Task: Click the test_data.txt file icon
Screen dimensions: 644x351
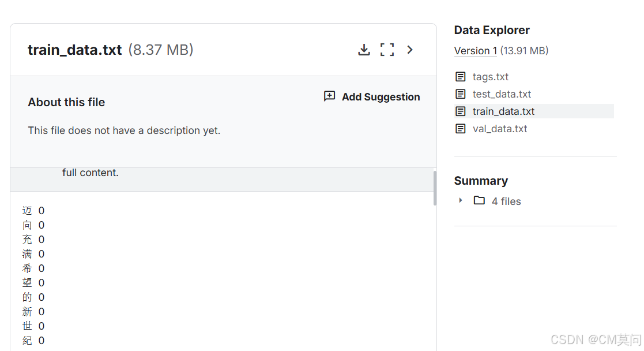Action: pos(461,94)
